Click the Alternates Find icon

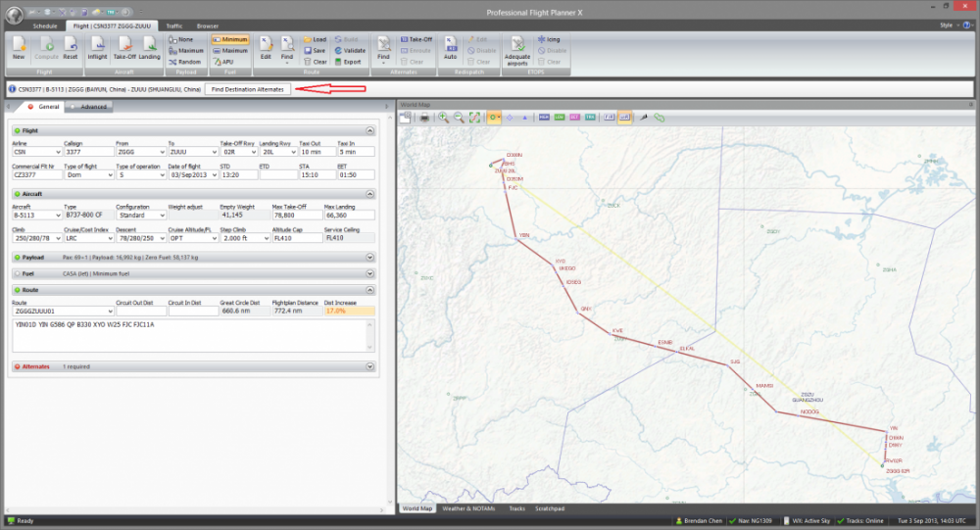coord(384,49)
